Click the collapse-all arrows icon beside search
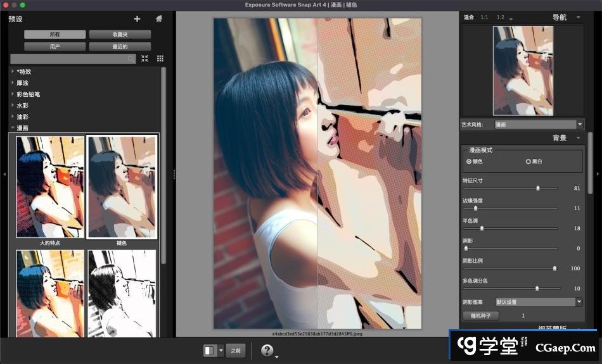Viewport: 602px width, 364px height. (x=145, y=58)
